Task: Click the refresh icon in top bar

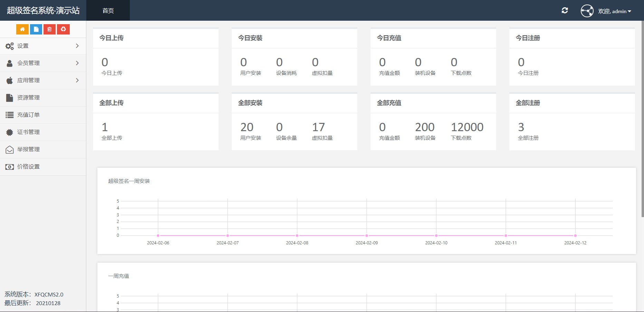Action: [x=565, y=10]
